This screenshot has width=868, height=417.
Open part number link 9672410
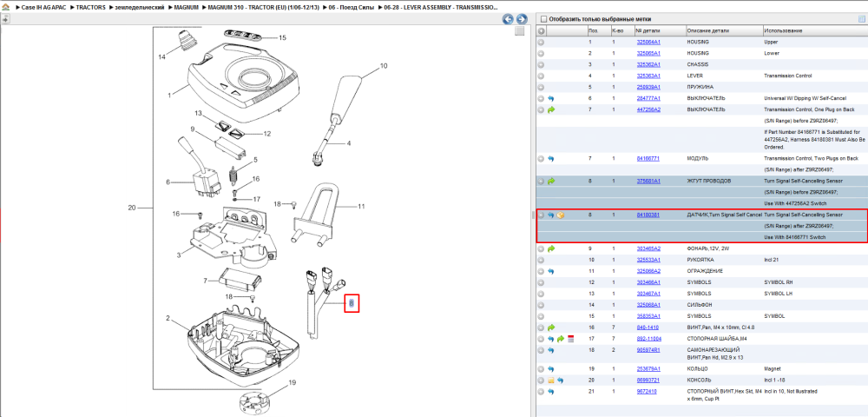(647, 392)
